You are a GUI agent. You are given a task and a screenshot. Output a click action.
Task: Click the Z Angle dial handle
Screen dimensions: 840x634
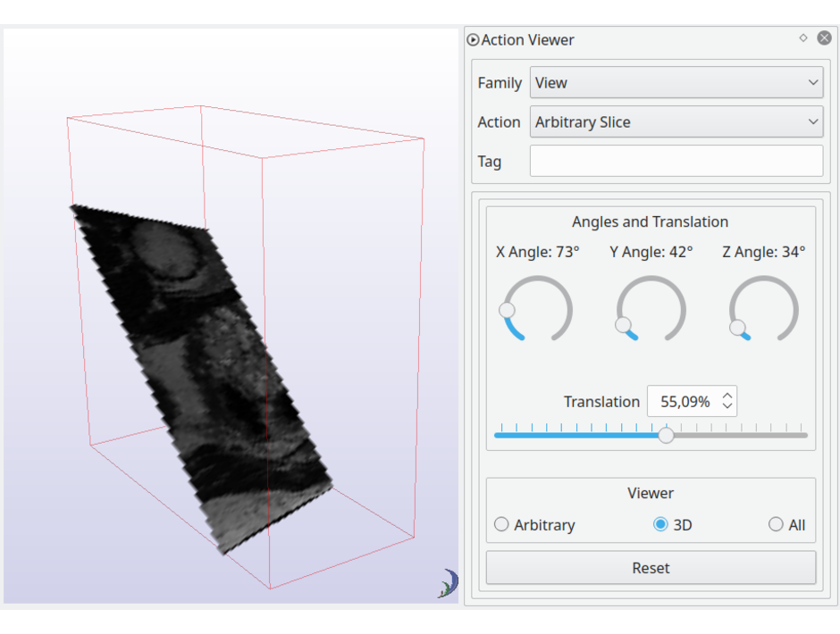[737, 328]
